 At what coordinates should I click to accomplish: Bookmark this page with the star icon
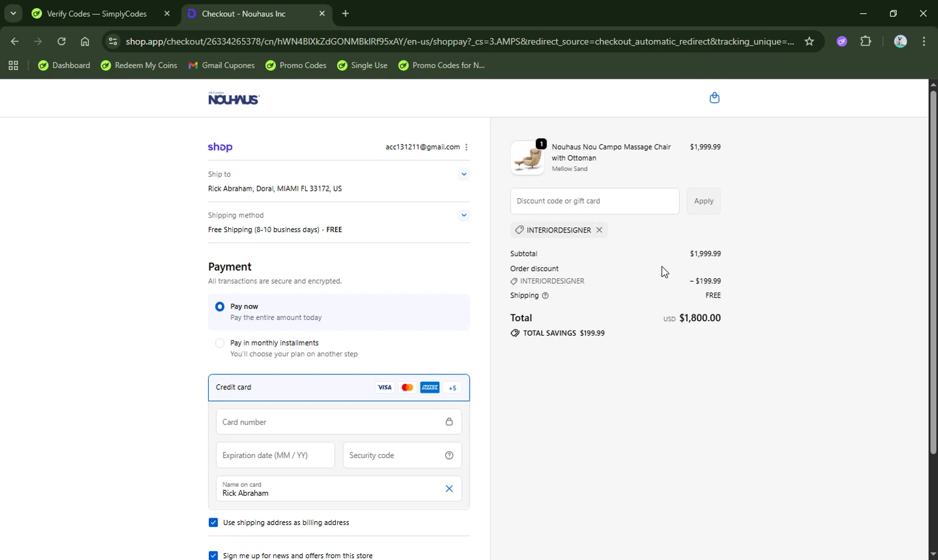(809, 41)
